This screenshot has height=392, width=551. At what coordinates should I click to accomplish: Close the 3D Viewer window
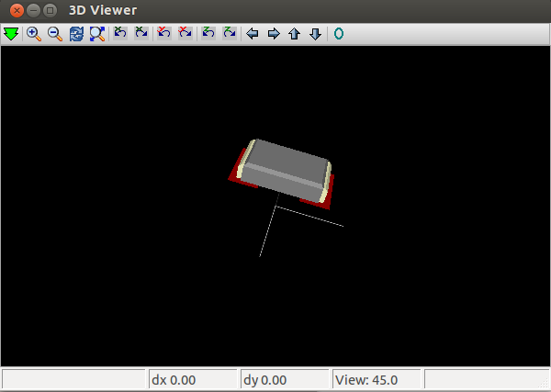17,10
